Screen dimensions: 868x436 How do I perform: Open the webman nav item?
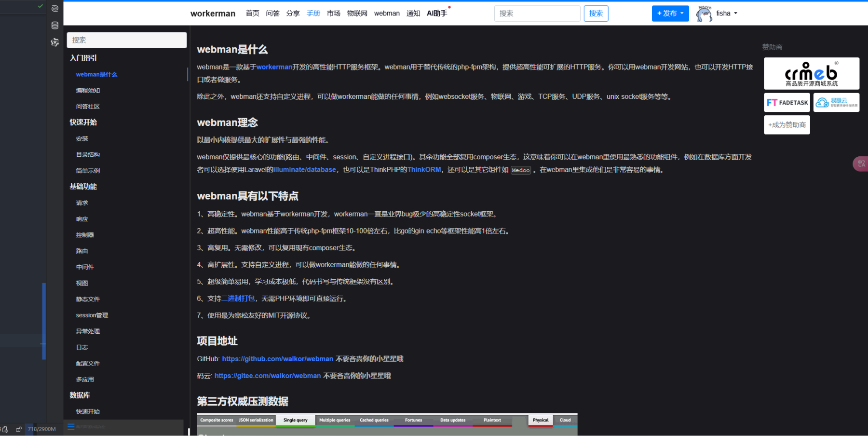pos(387,14)
